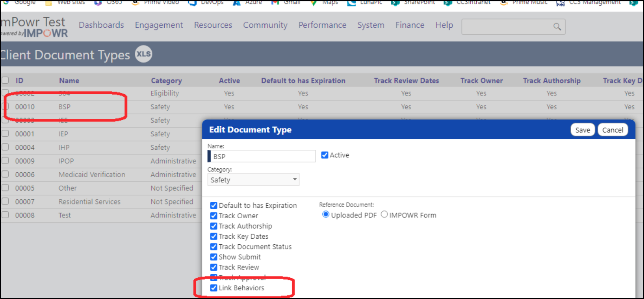Open the Help menu
This screenshot has width=644, height=299.
coord(444,25)
